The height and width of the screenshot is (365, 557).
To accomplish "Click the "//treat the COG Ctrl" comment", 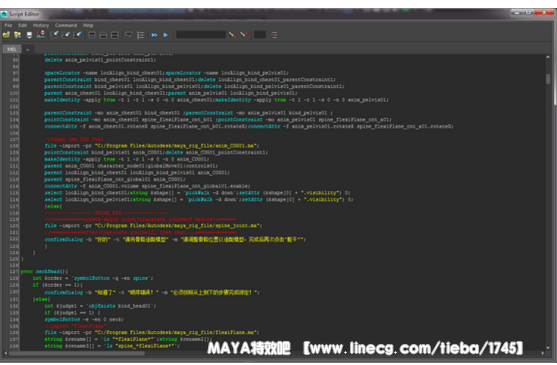I will [x=74, y=139].
